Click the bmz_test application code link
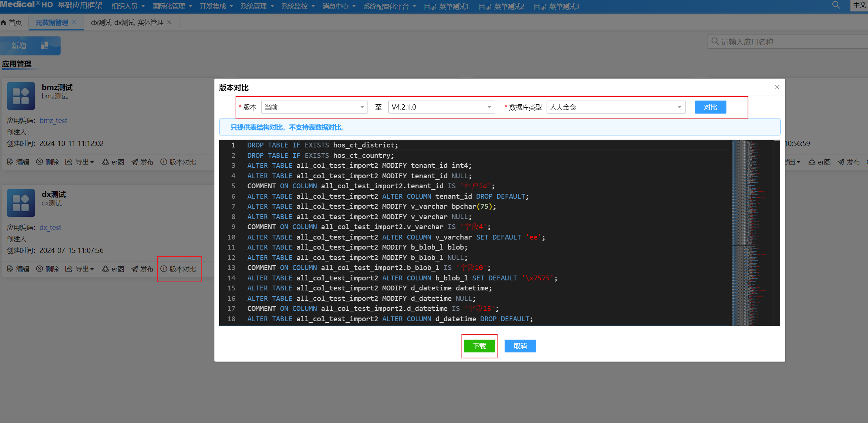868x423 pixels. pos(53,120)
